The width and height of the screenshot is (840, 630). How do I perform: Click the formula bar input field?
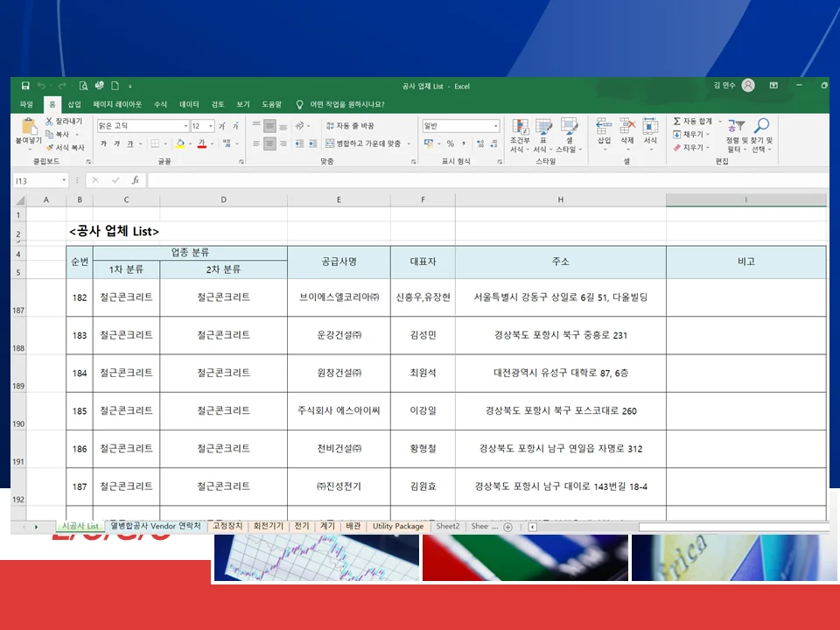point(487,180)
